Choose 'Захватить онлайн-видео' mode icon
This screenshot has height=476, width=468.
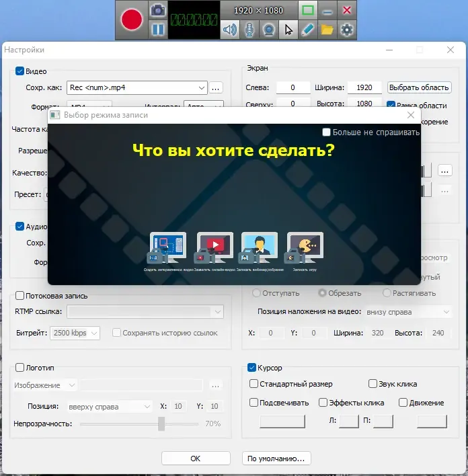coord(214,247)
